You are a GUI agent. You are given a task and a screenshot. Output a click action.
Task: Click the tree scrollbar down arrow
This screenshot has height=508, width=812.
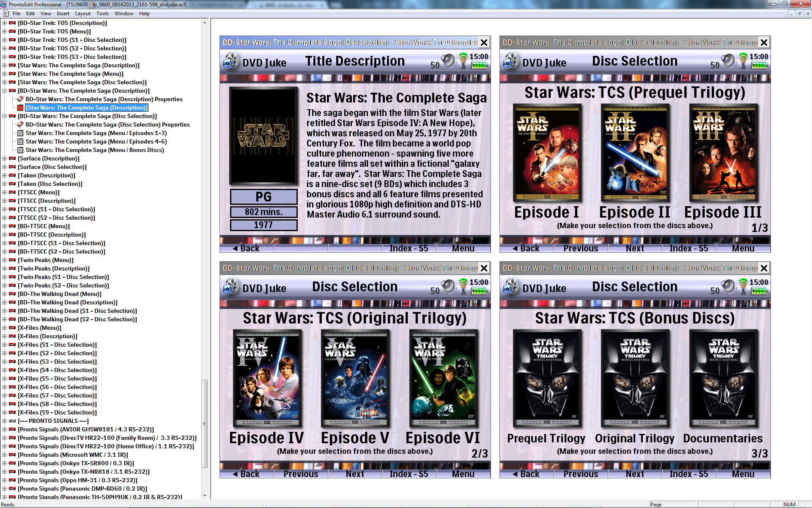point(205,496)
